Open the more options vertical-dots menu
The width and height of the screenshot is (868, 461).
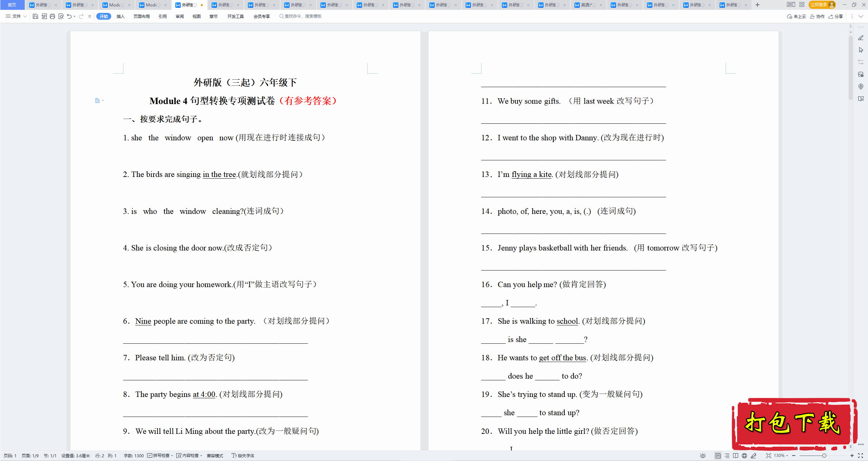[852, 16]
